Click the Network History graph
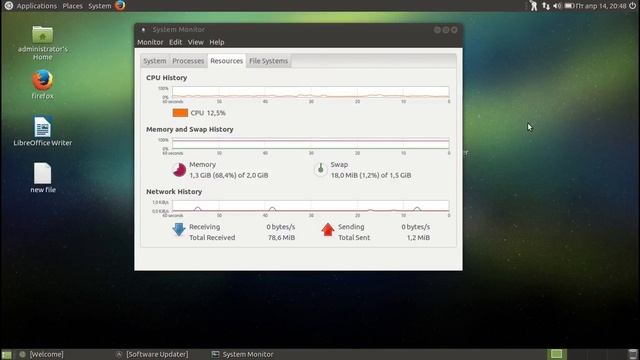 [310, 206]
